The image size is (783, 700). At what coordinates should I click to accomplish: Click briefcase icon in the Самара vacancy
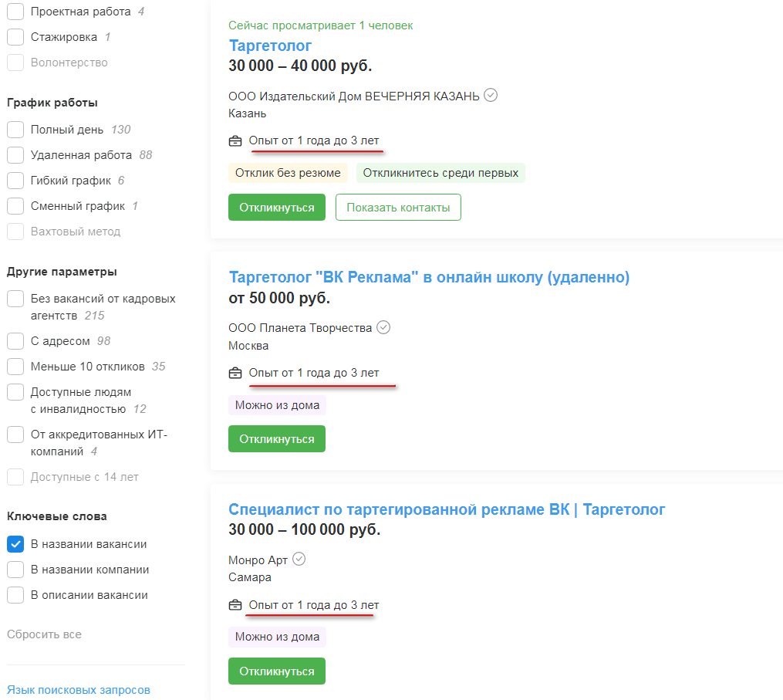tap(235, 606)
